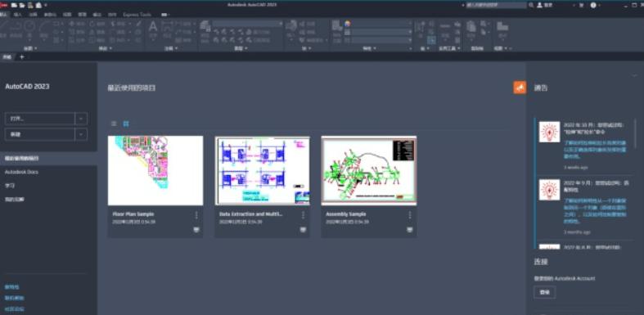Switch recent files to grid view
Image resolution: width=644 pixels, height=315 pixels.
point(126,124)
